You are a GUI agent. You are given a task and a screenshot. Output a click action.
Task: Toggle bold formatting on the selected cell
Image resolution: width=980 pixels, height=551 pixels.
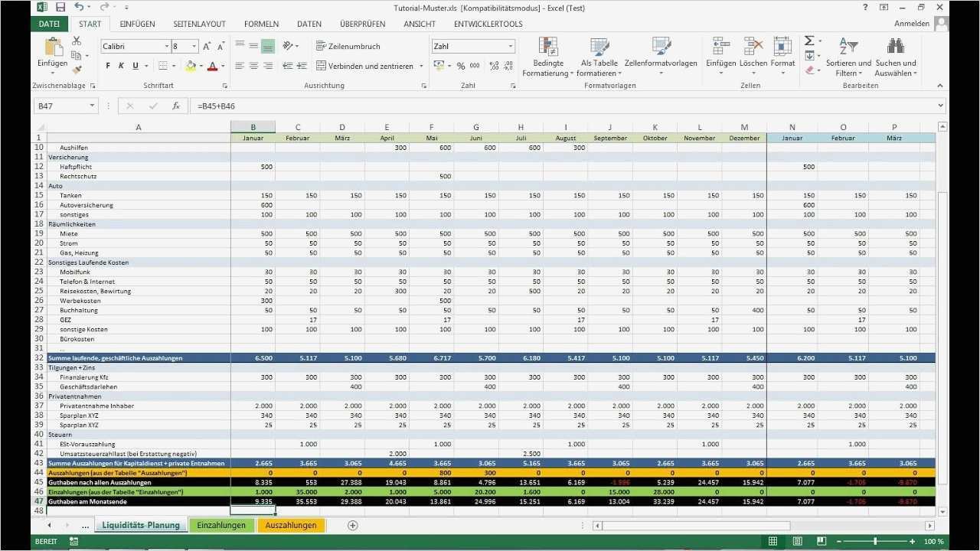[x=107, y=66]
